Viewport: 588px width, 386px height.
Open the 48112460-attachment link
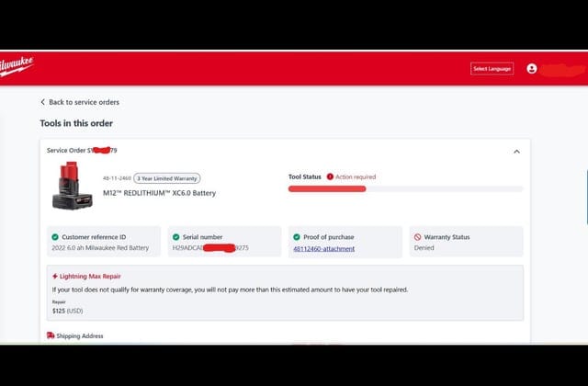coord(323,248)
